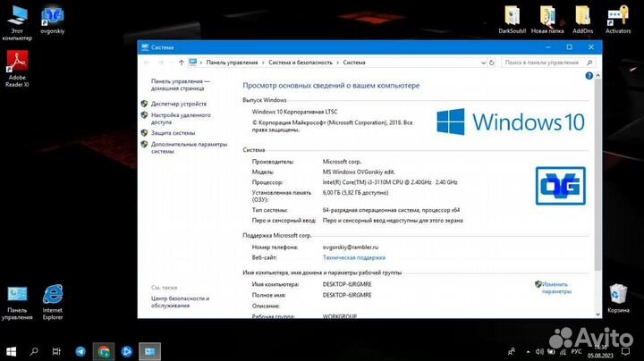This screenshot has width=644, height=361.
Task: Open Защита системы
Action: (x=173, y=133)
